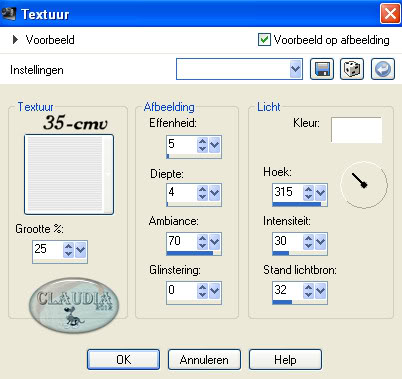Open the Hoek slider dropdown
The height and width of the screenshot is (379, 402).
click(x=320, y=193)
